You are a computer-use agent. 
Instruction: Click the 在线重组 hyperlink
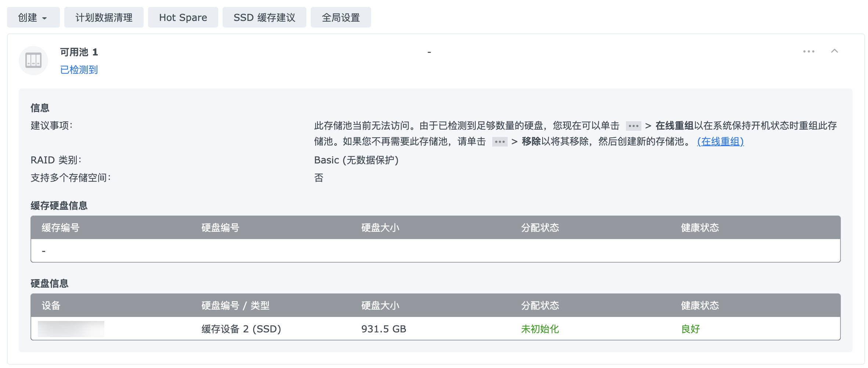pyautogui.click(x=720, y=141)
